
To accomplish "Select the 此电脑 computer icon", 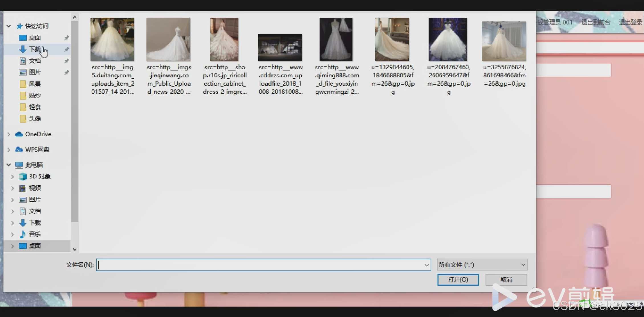I will point(19,165).
